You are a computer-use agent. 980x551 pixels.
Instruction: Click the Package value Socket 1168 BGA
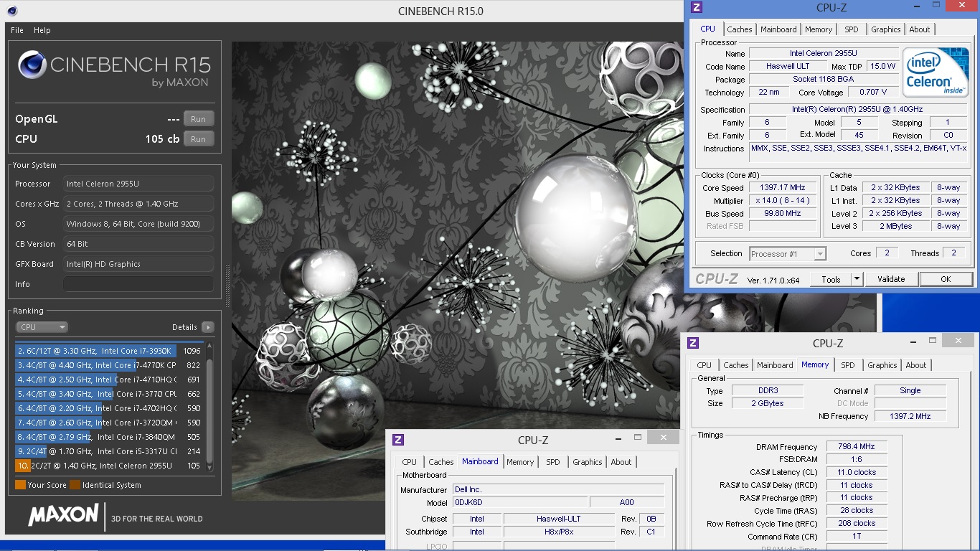pyautogui.click(x=824, y=80)
